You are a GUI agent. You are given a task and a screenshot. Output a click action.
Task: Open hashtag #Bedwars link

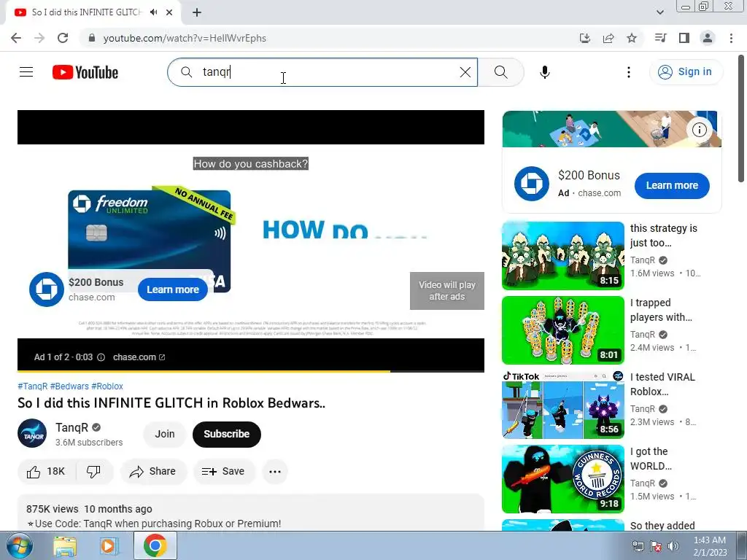coord(69,386)
